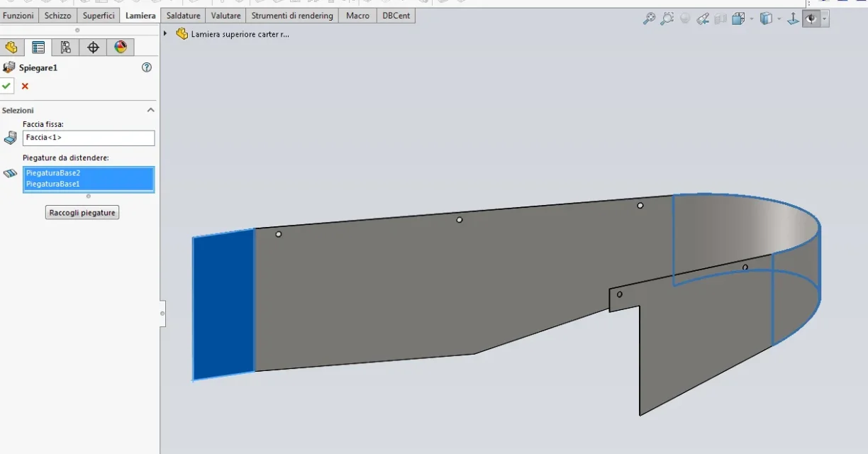Image resolution: width=868 pixels, height=454 pixels.
Task: Select the blue fixed face on the model
Action: 223,305
